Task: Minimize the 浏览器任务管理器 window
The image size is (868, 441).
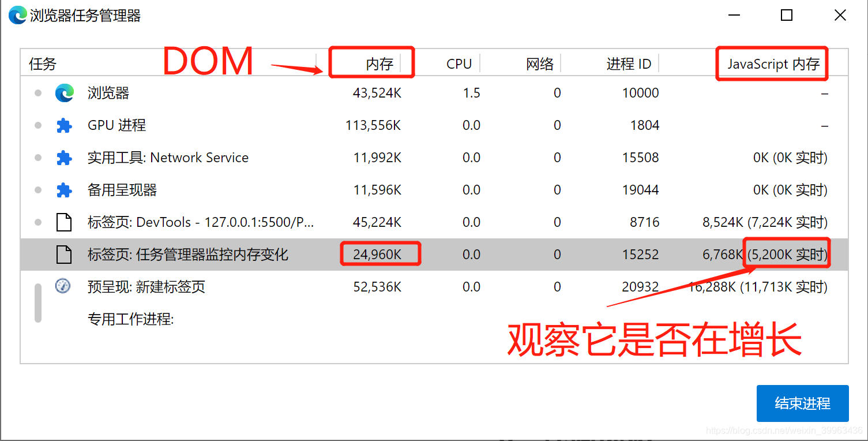Action: pos(734,16)
